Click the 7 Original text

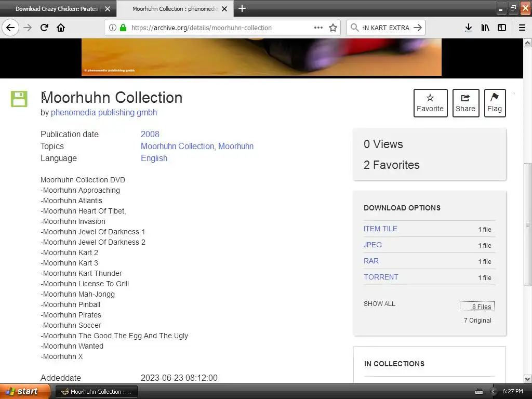(477, 320)
